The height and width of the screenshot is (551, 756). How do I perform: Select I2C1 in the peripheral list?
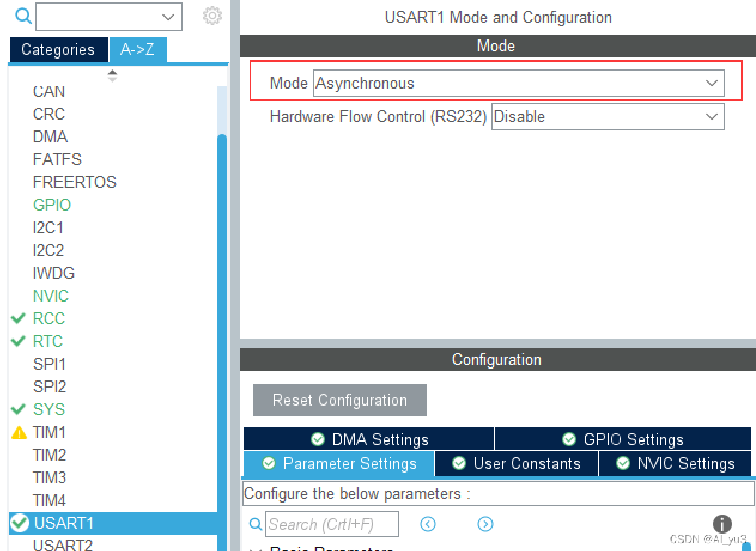pyautogui.click(x=48, y=227)
